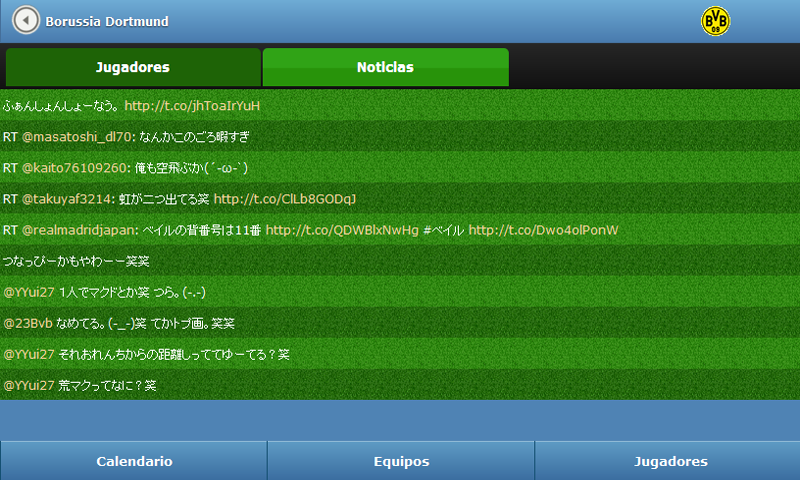Click @YYui27 in the last tweet
The height and width of the screenshot is (480, 800).
(29, 385)
